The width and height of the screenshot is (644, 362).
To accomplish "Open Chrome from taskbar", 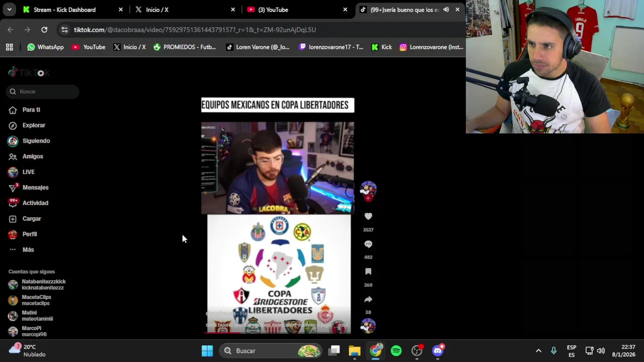I will click(376, 351).
